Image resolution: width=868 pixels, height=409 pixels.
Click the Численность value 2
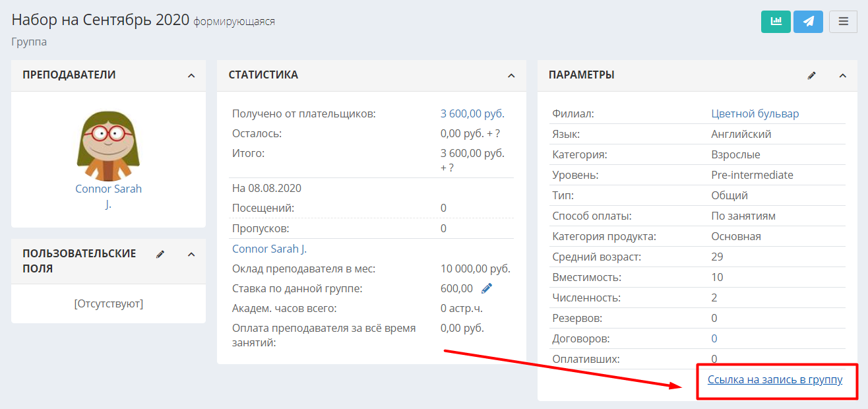pos(714,298)
